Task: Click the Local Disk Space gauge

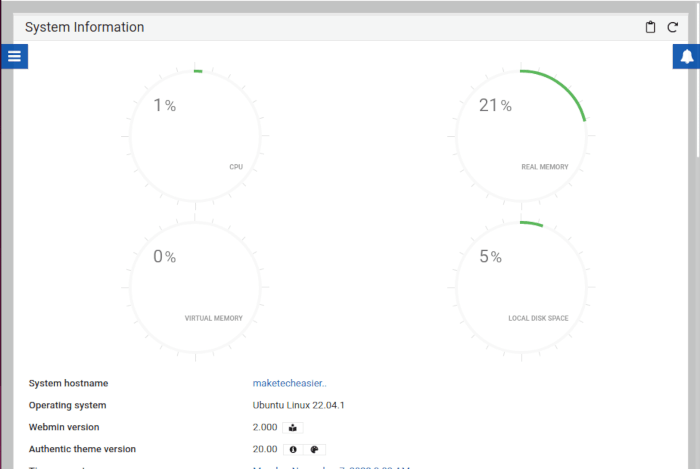Action: point(521,287)
